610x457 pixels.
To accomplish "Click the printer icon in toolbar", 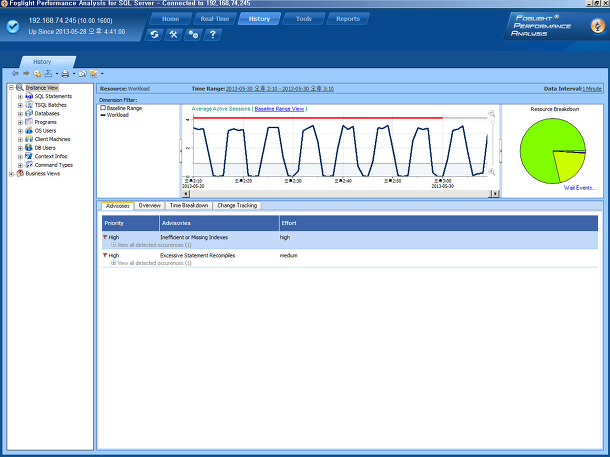I will pyautogui.click(x=65, y=73).
